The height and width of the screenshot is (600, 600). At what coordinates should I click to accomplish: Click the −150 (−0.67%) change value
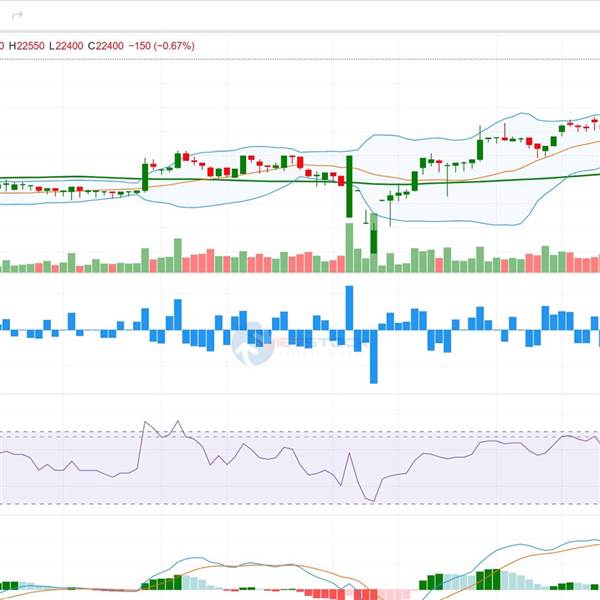click(161, 46)
